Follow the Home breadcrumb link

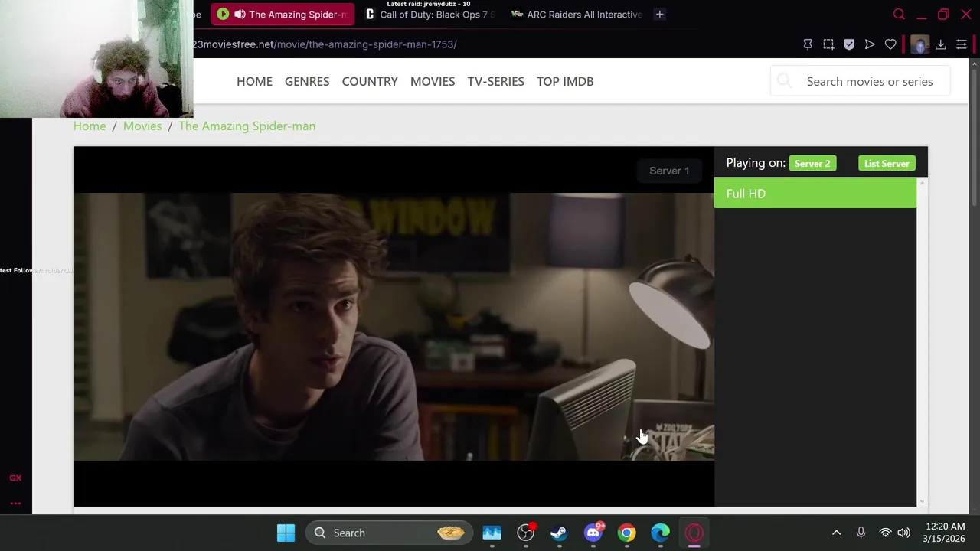(x=90, y=126)
